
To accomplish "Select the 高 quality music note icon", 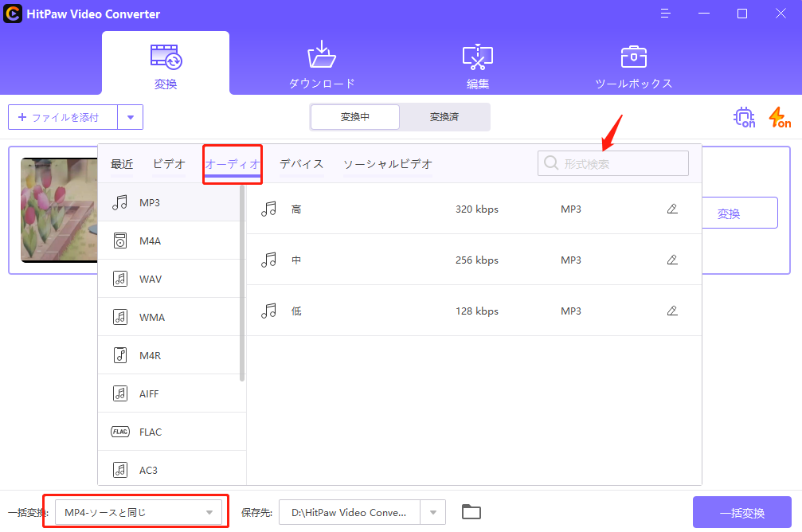I will pos(268,209).
